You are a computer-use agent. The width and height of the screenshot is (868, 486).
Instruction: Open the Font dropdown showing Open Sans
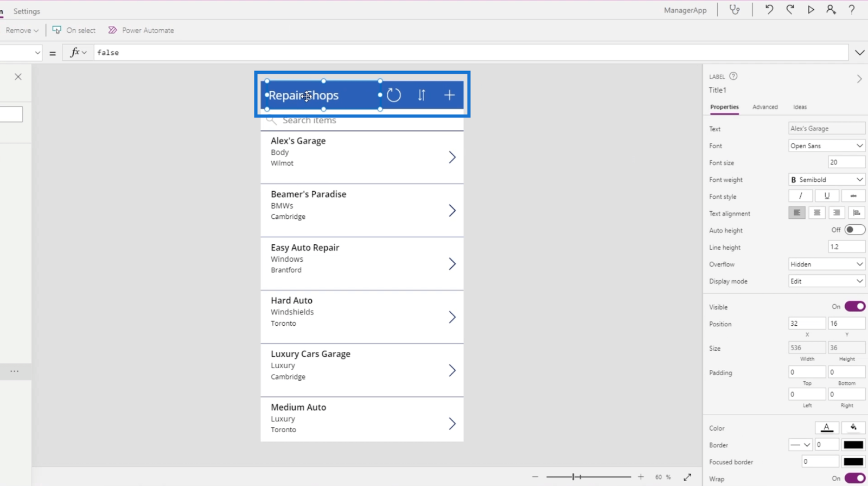826,146
